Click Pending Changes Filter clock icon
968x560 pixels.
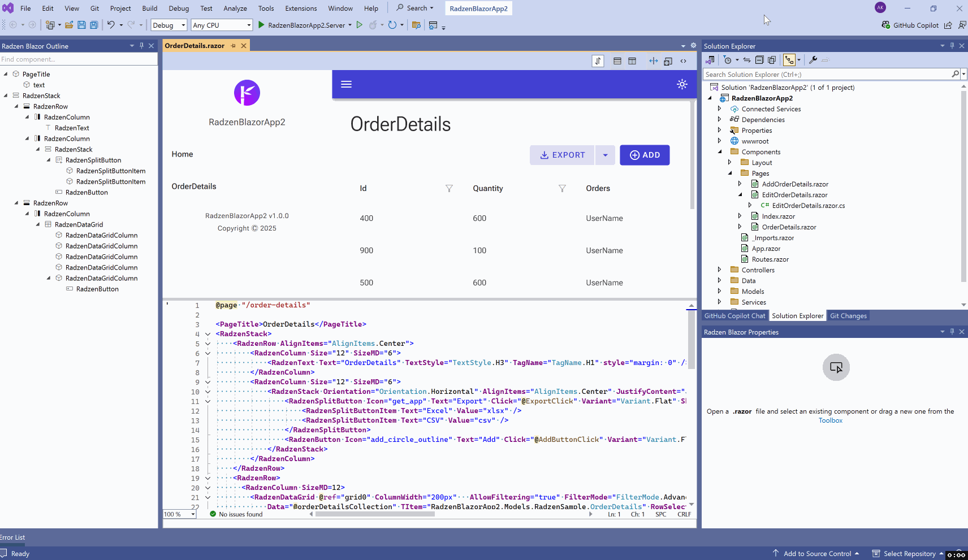pyautogui.click(x=728, y=60)
